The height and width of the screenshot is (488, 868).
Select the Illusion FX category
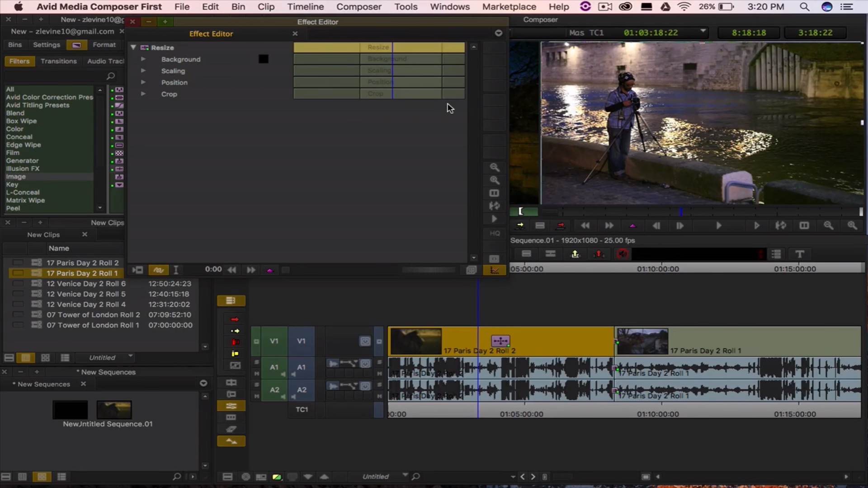[23, 169]
